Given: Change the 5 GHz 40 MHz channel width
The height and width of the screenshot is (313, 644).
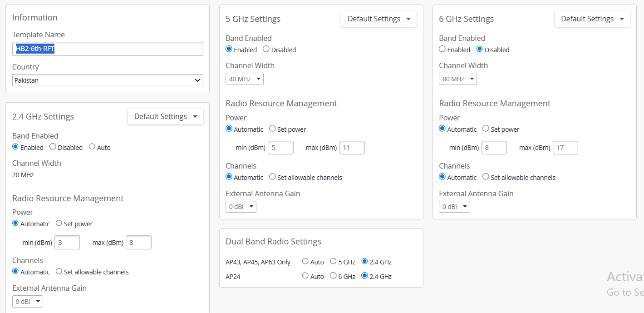Looking at the screenshot, I should click(244, 79).
